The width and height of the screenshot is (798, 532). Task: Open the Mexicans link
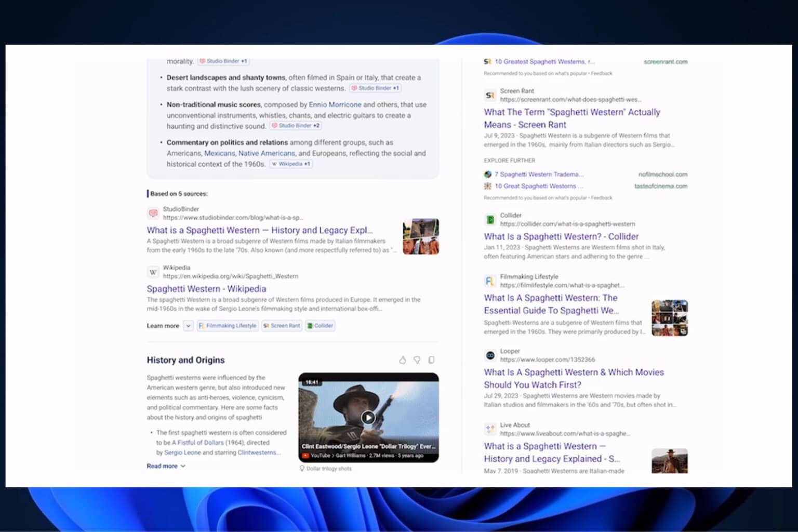(x=220, y=153)
